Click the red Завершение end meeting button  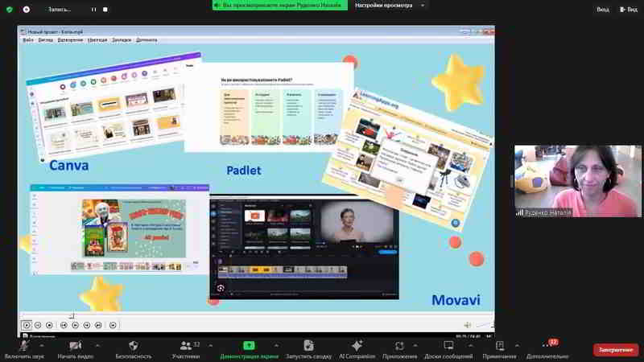(x=616, y=350)
